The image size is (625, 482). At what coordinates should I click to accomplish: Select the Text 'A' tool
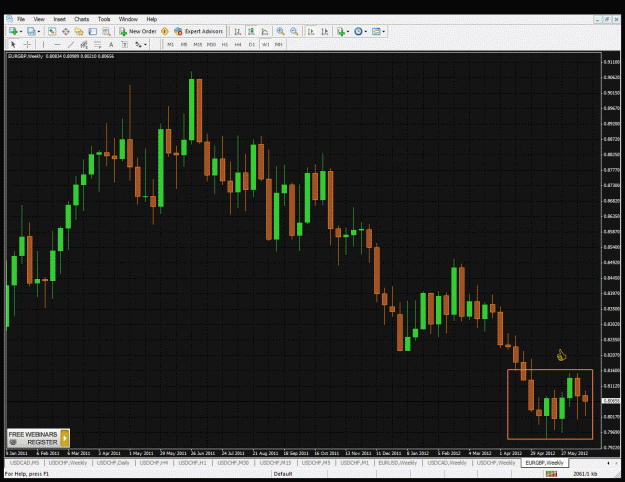coord(111,44)
